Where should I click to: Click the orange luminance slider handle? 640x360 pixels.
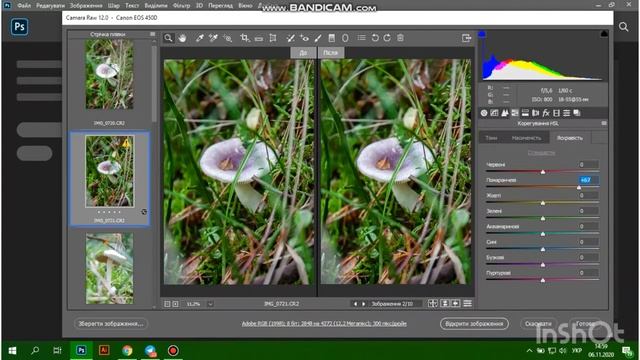pos(579,187)
